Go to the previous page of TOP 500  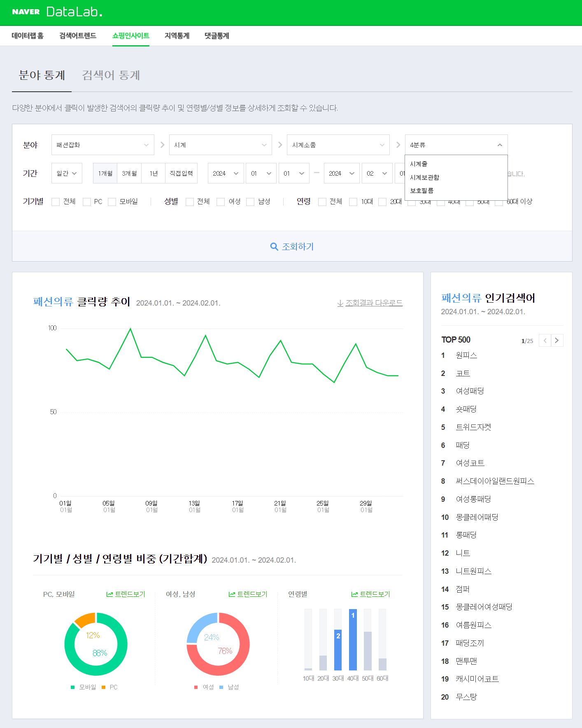coord(545,341)
